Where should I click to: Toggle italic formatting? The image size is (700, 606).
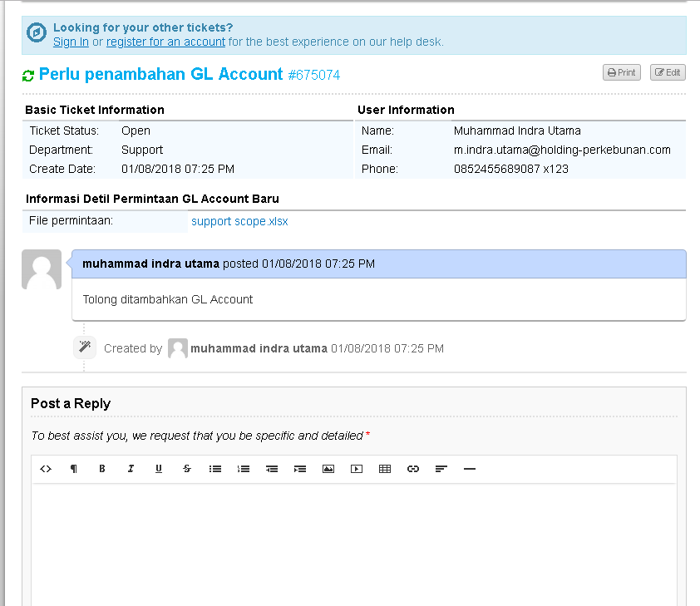pyautogui.click(x=131, y=469)
